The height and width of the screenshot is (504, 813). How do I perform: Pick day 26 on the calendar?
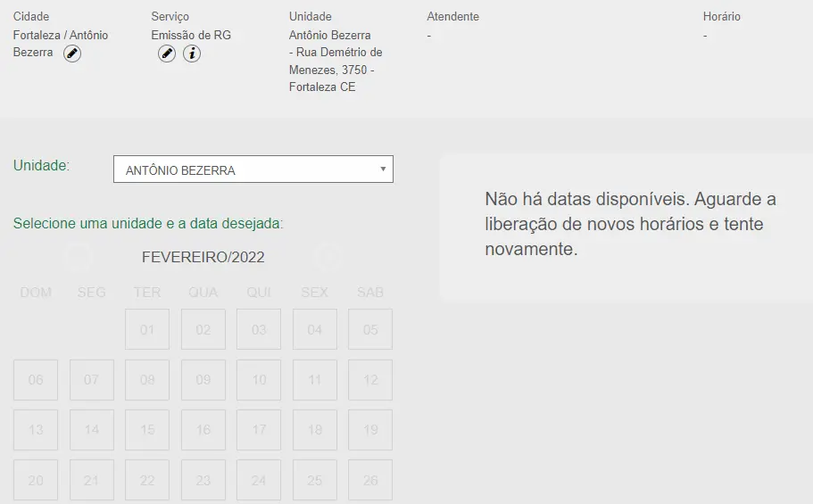370,480
